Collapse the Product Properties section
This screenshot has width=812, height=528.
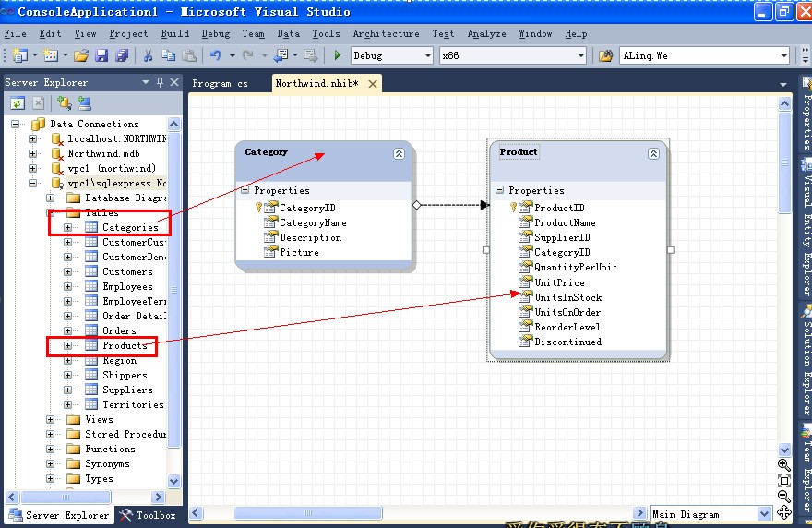(499, 190)
